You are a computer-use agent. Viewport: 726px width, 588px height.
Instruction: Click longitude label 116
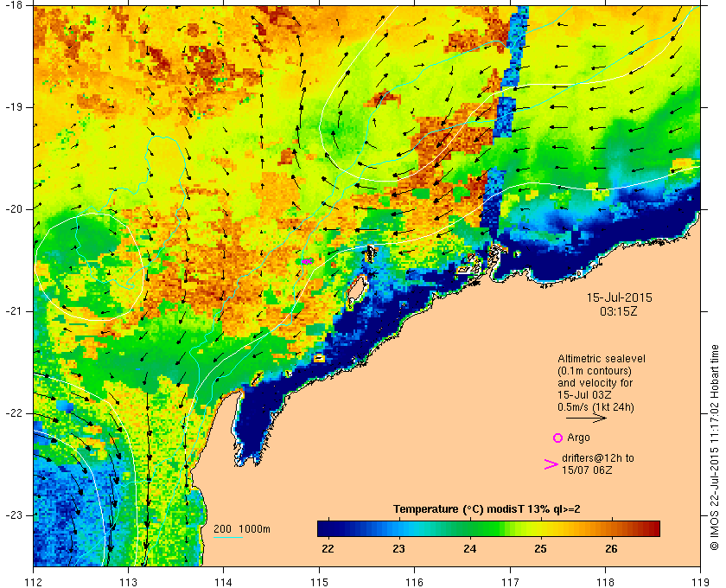[414, 581]
